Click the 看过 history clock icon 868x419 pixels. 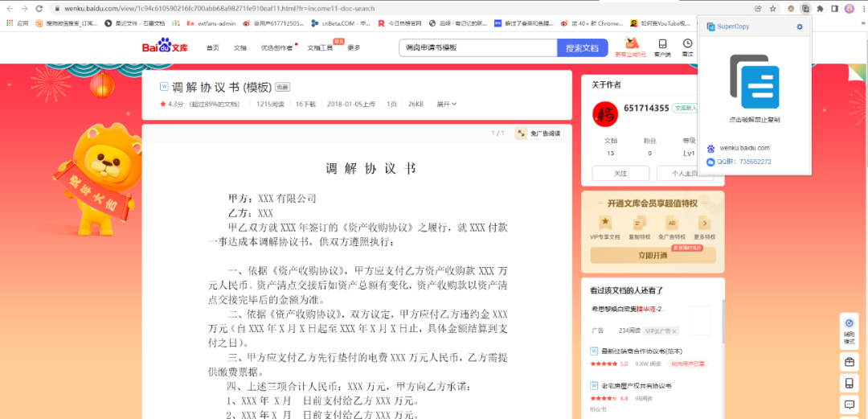pos(687,47)
